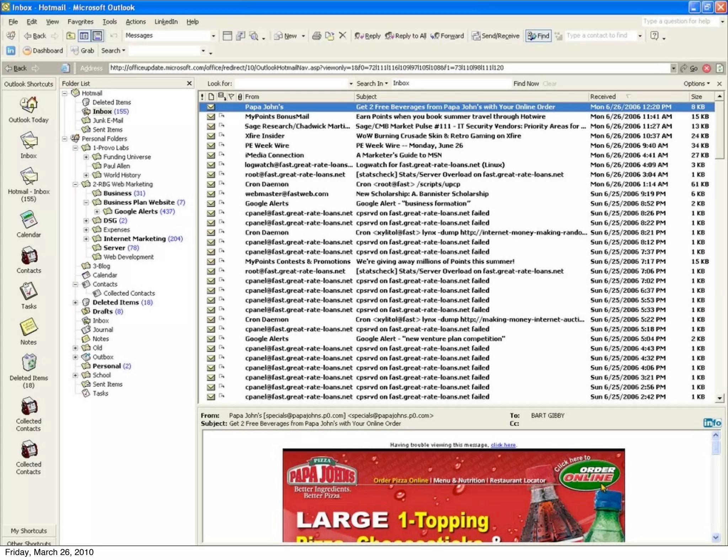Viewport: 728px width, 560px height.
Task: Expand the Internet Marketing folder
Action: point(86,239)
